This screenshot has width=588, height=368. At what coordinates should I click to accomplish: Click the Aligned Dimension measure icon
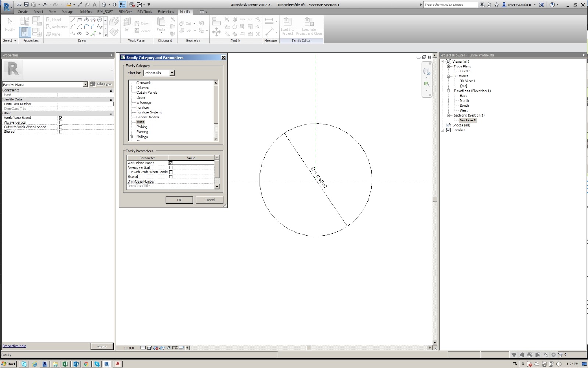click(269, 21)
